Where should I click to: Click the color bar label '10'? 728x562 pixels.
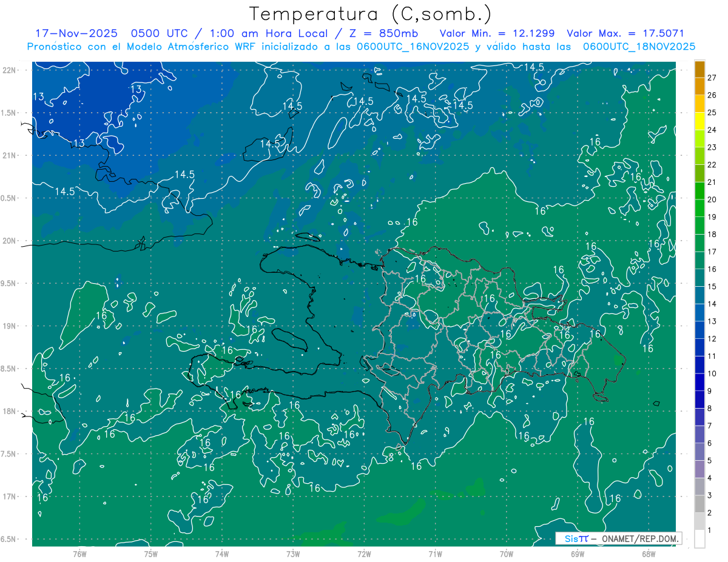712,373
